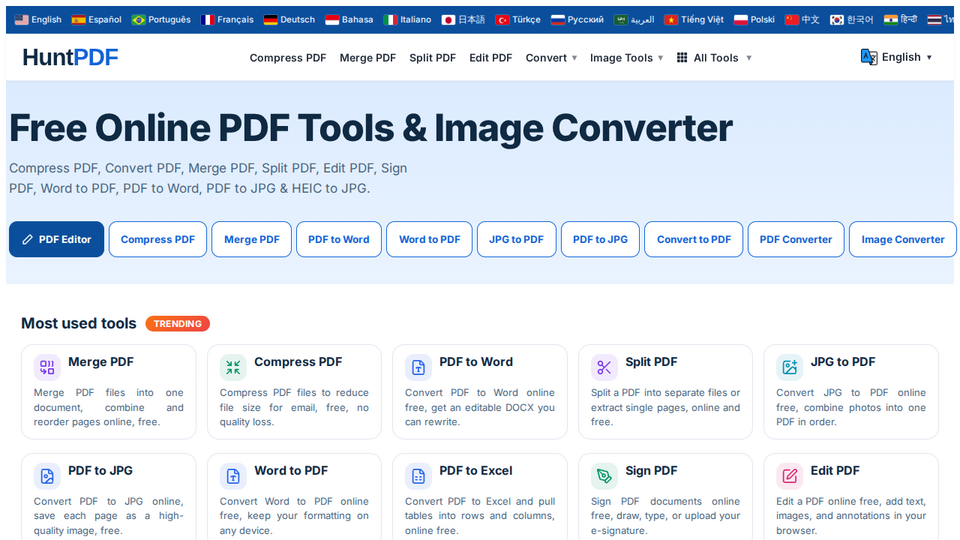Click the HuntPDF logo
Viewport: 960px width, 540px height.
coord(70,57)
